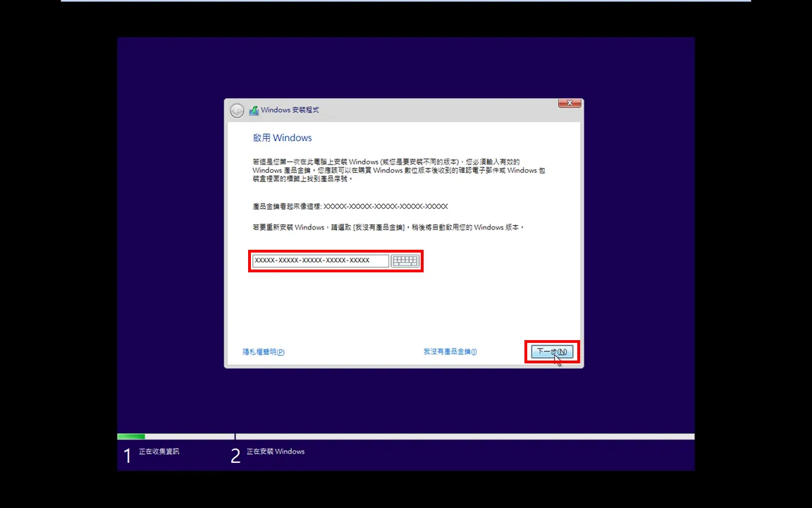The width and height of the screenshot is (812, 508).
Task: Click step 2 正在安裝 Windows label
Action: [x=275, y=452]
